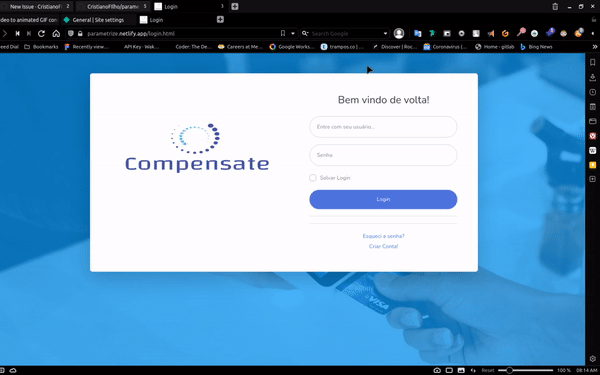The image size is (600, 375).
Task: Click the Search Google field
Action: [x=346, y=34]
